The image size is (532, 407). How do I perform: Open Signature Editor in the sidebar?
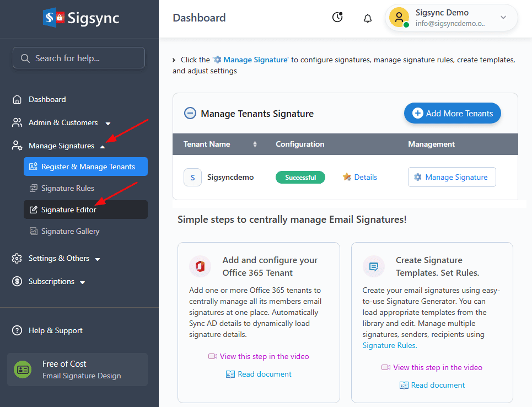click(x=69, y=210)
